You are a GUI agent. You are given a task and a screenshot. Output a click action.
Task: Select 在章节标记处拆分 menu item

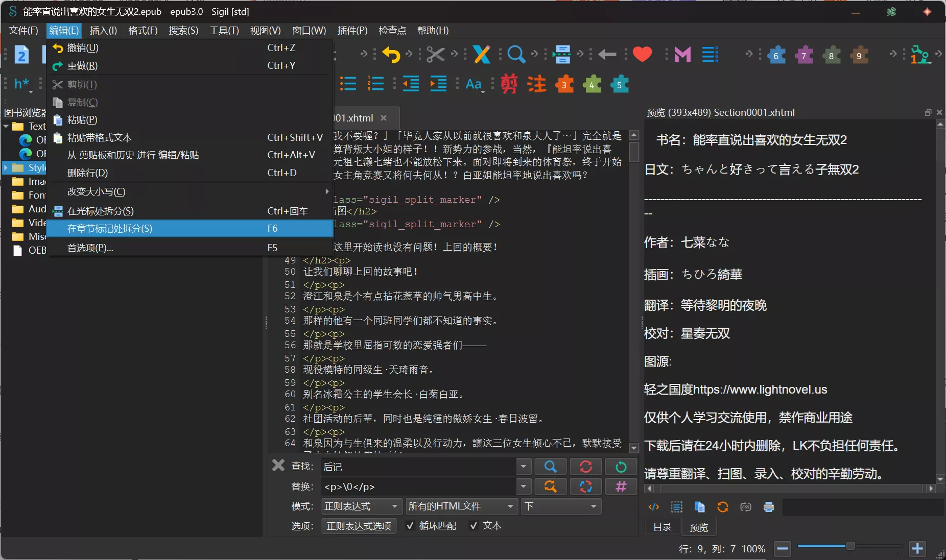[x=110, y=229]
